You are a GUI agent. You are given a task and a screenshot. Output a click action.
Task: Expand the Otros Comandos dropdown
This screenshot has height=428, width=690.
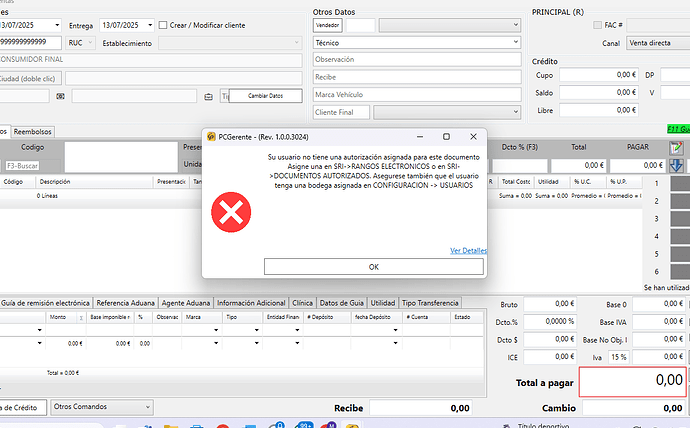tap(148, 407)
